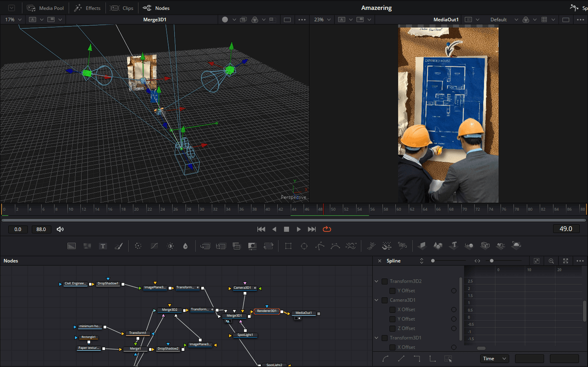The height and width of the screenshot is (367, 588).
Task: Add a Text+ node from the toolbar
Action: [x=103, y=246]
